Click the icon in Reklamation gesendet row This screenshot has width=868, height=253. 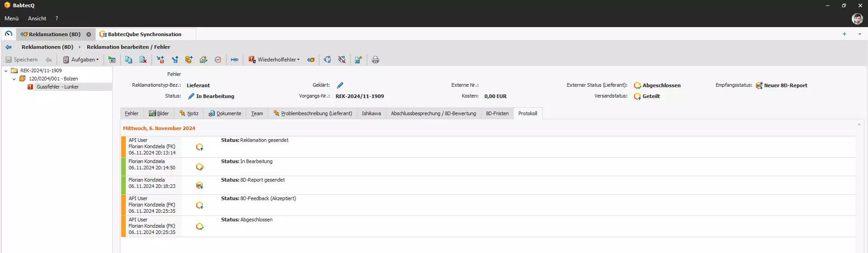(x=199, y=147)
